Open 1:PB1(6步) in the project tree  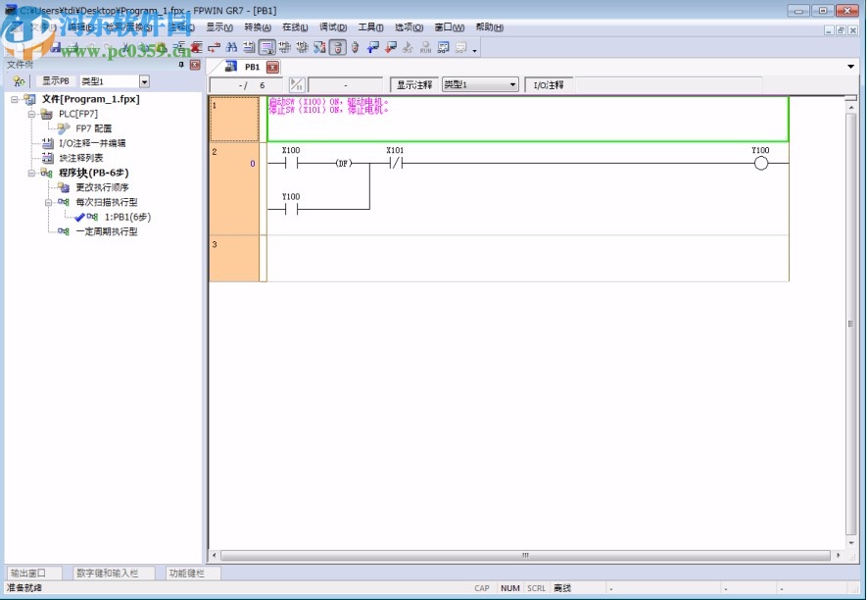coord(127,217)
